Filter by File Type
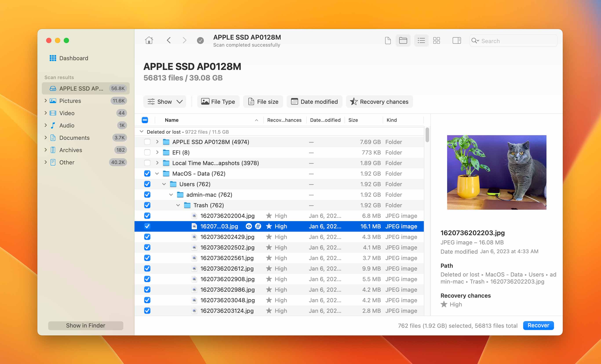The image size is (601, 364). 218,102
